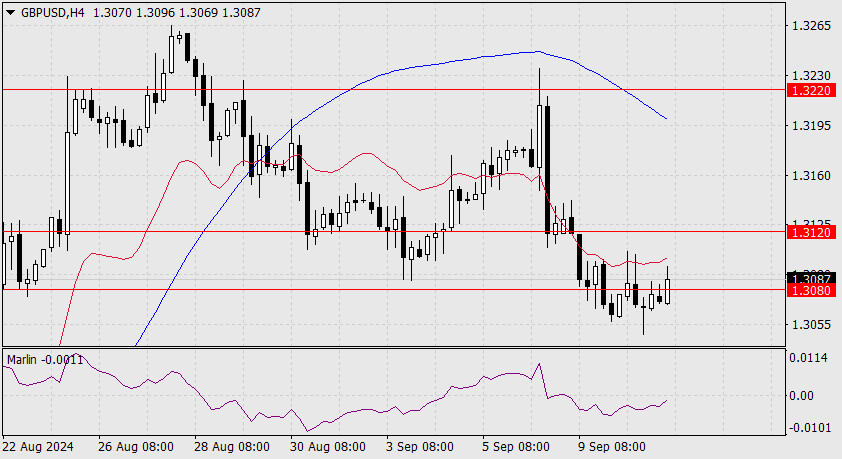Click the 28 Aug 08:00 time label
The width and height of the screenshot is (842, 459).
(232, 447)
